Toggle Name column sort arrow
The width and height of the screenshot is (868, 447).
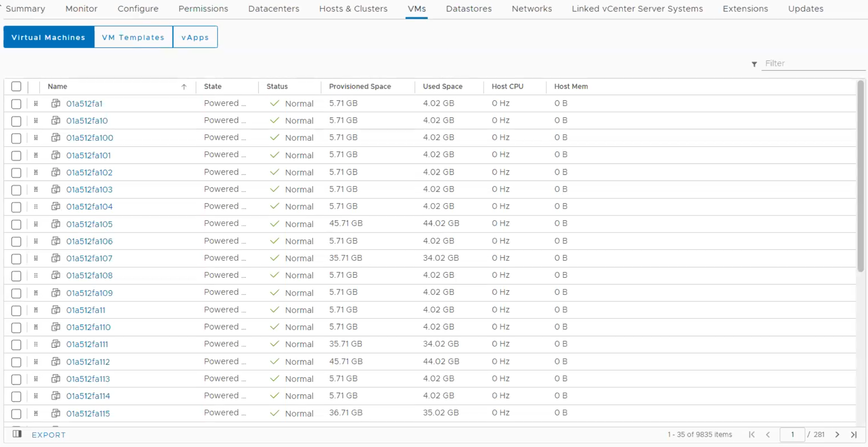[184, 87]
